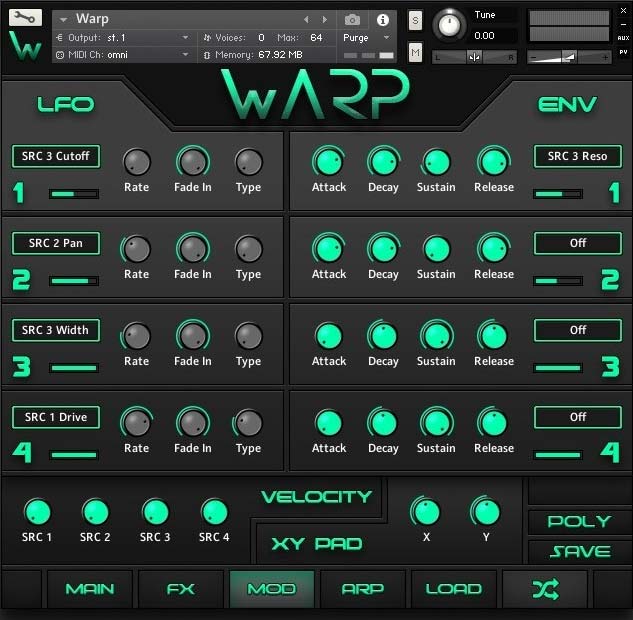
Task: Click ENV 2 Attack knob
Action: point(329,249)
